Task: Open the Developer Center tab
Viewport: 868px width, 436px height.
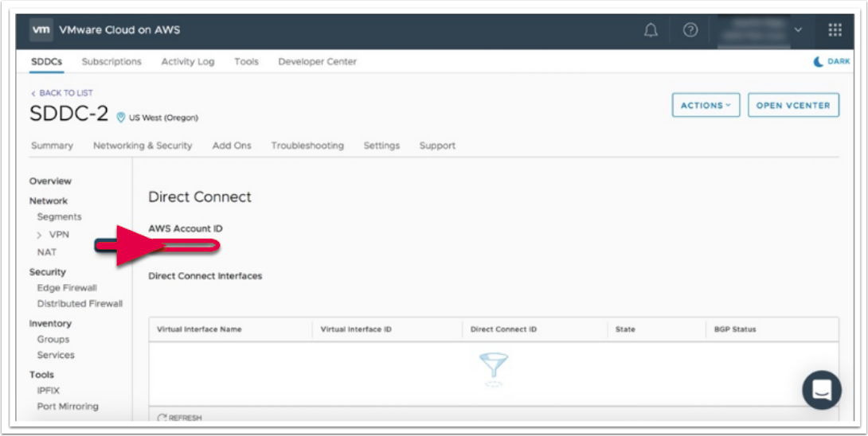Action: click(317, 61)
